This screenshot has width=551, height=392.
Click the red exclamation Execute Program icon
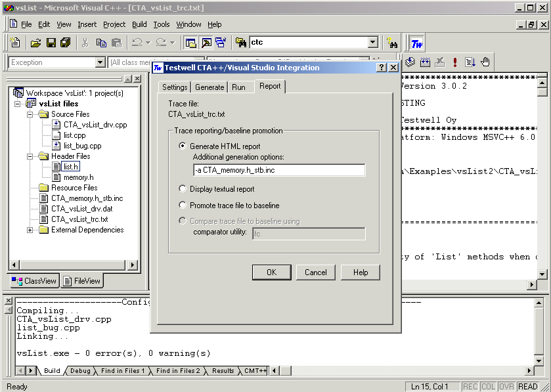tap(454, 62)
